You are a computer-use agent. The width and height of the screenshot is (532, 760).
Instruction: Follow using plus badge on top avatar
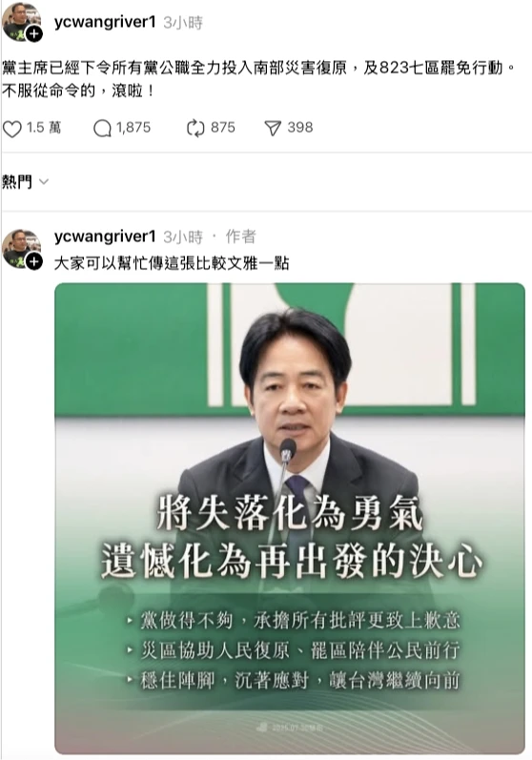coord(34,34)
